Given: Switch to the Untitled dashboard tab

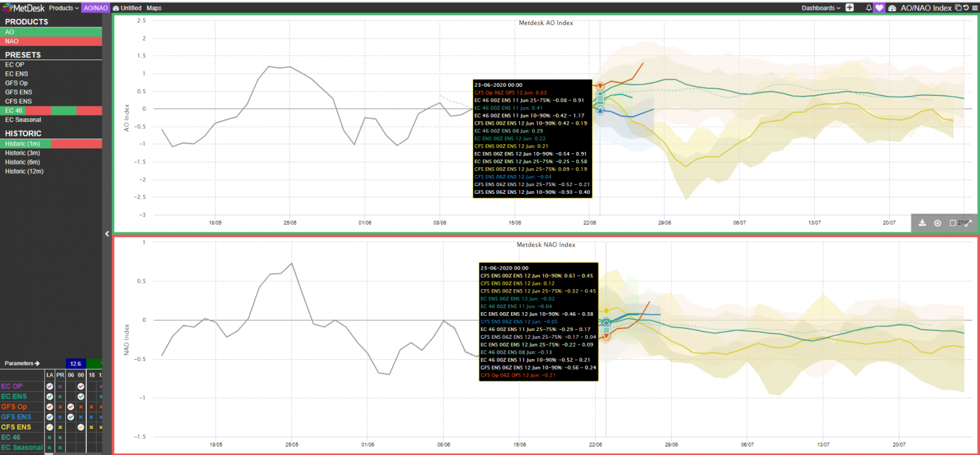Looking at the screenshot, I should [127, 8].
